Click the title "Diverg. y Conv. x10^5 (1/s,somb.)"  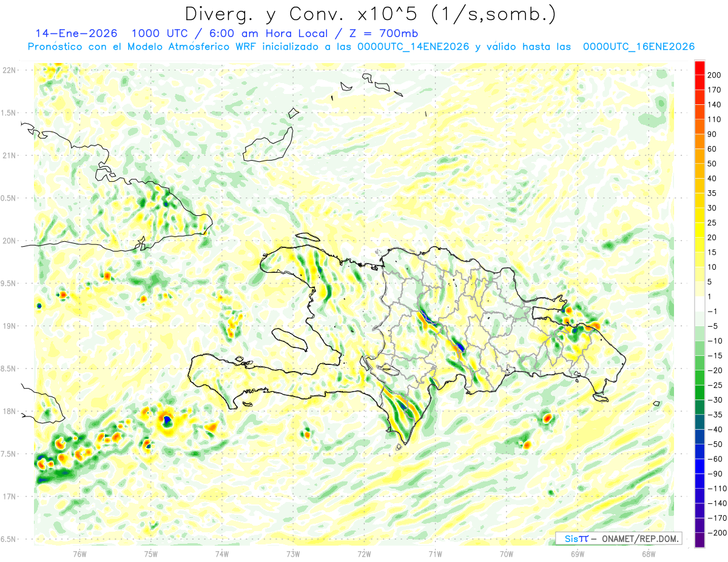[370, 13]
